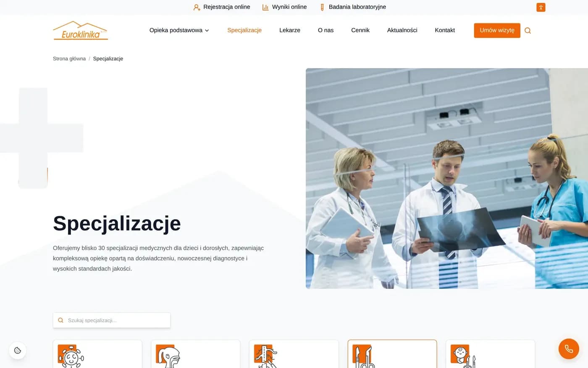The width and height of the screenshot is (588, 368).
Task: Click the Umów wizytę button
Action: 497,30
